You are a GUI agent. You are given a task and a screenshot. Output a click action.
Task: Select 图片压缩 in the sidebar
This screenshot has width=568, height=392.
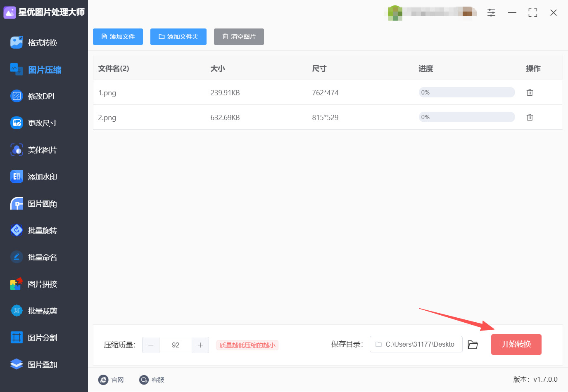click(x=36, y=70)
